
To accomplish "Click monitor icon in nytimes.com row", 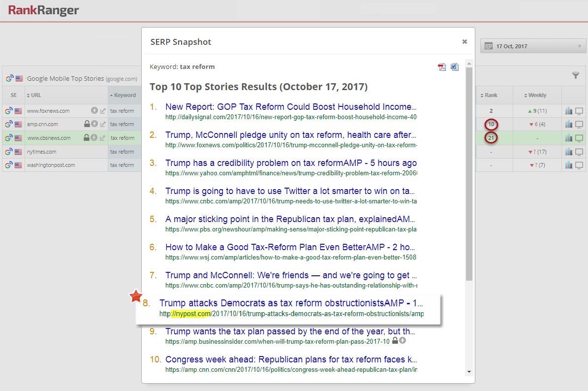I will point(579,152).
